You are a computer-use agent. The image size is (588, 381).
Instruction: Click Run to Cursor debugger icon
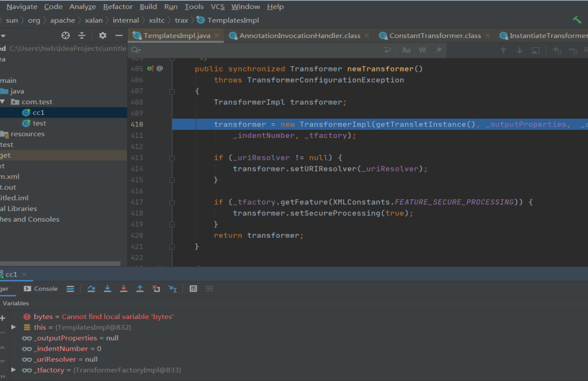click(x=173, y=289)
